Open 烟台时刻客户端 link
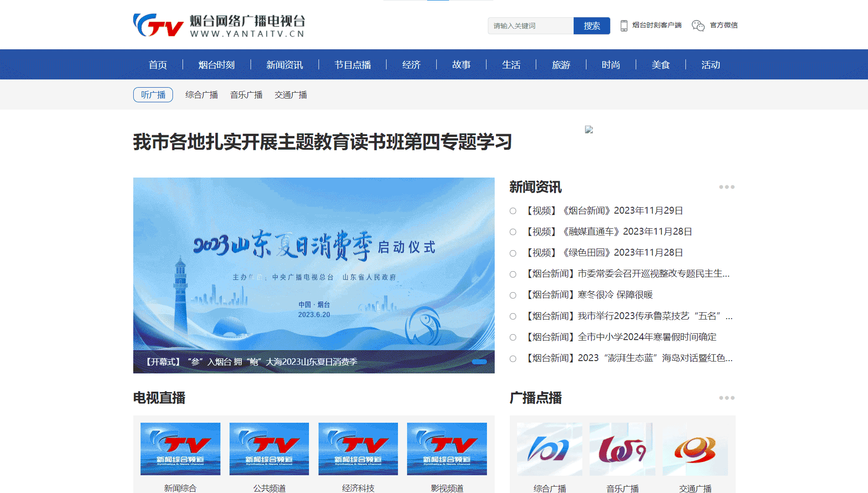Viewport: 868px width, 493px height. [x=657, y=25]
